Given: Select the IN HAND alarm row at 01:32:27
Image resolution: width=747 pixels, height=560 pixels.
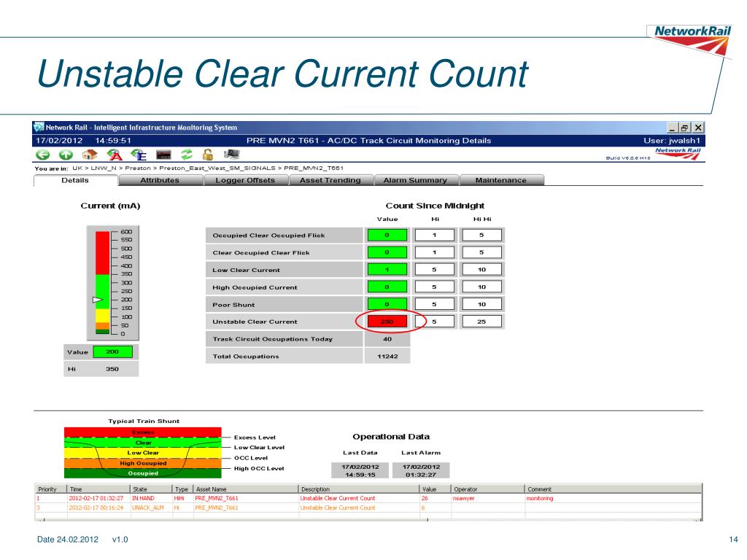Looking at the screenshot, I should tap(368, 499).
